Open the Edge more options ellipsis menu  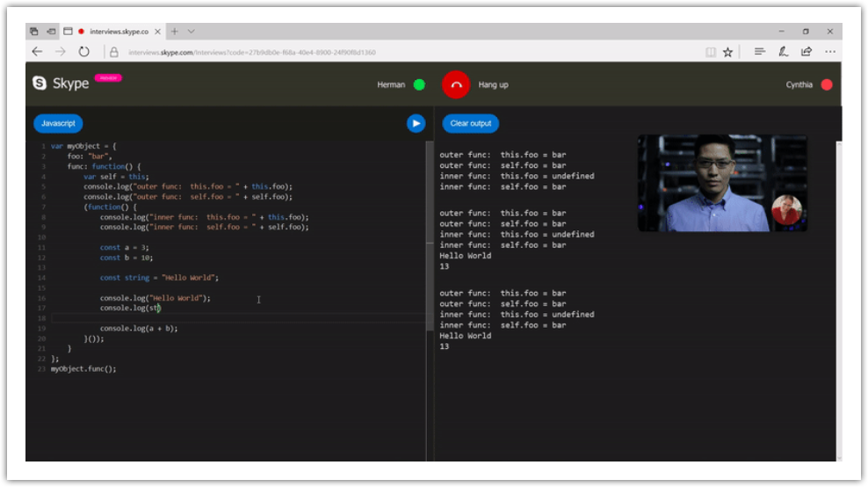[829, 52]
